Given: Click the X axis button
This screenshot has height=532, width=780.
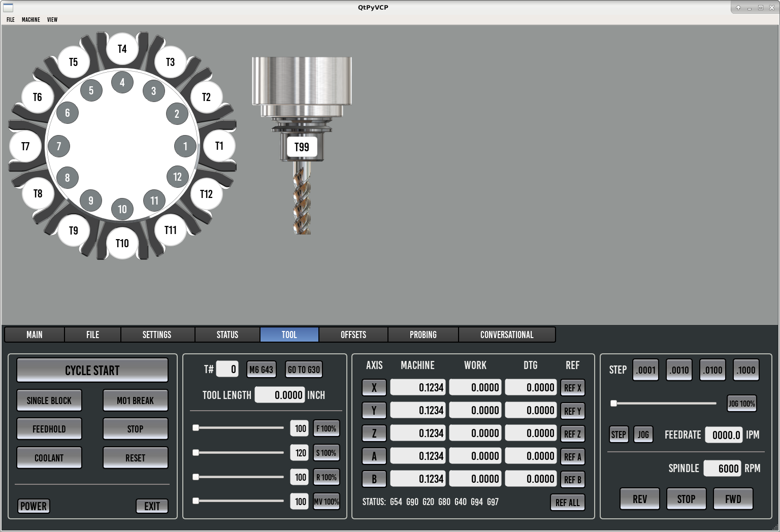Looking at the screenshot, I should pos(374,388).
